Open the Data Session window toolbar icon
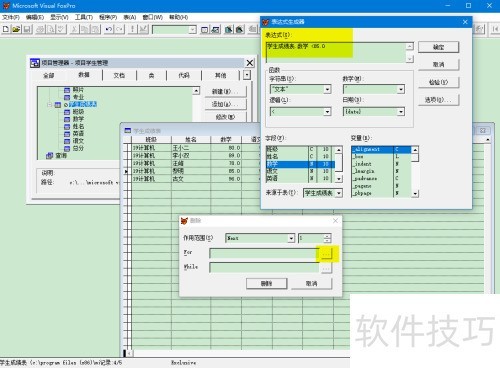The image size is (500, 368). (x=215, y=30)
